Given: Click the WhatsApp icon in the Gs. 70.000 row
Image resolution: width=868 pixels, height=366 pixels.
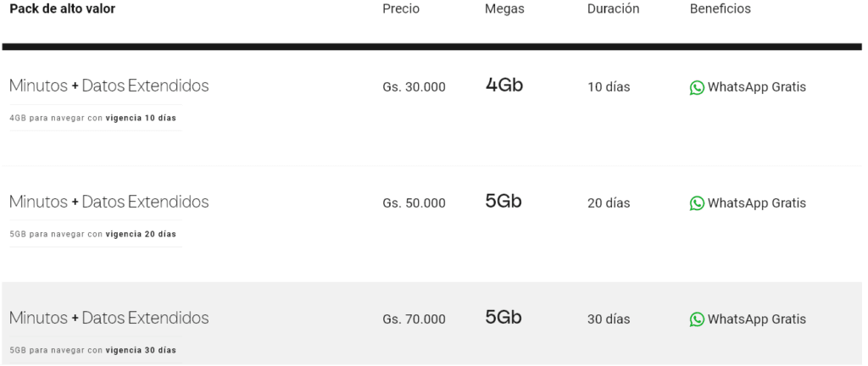Looking at the screenshot, I should [x=697, y=319].
